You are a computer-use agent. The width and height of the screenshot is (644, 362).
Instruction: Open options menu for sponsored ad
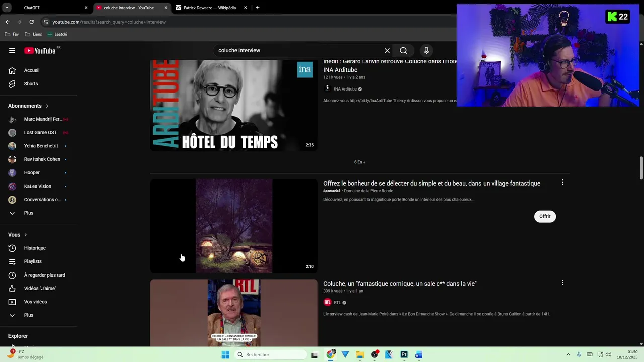point(562,182)
